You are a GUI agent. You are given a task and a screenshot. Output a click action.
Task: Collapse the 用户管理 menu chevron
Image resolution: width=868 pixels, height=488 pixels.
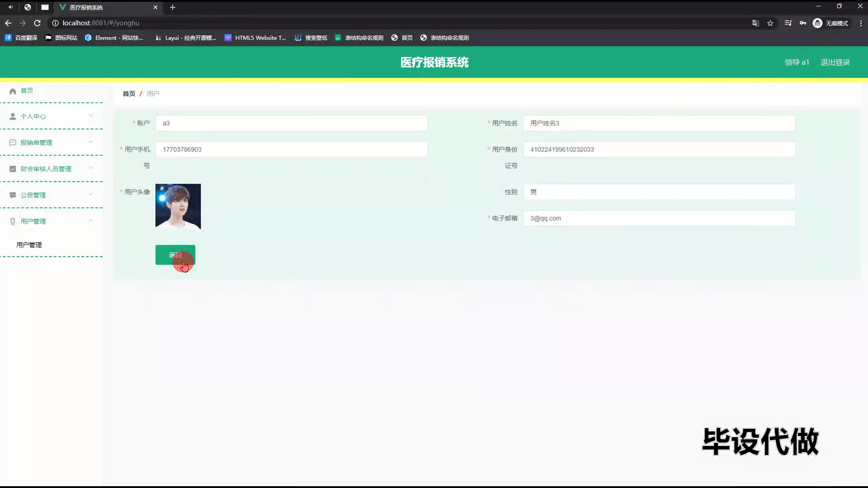pyautogui.click(x=91, y=221)
